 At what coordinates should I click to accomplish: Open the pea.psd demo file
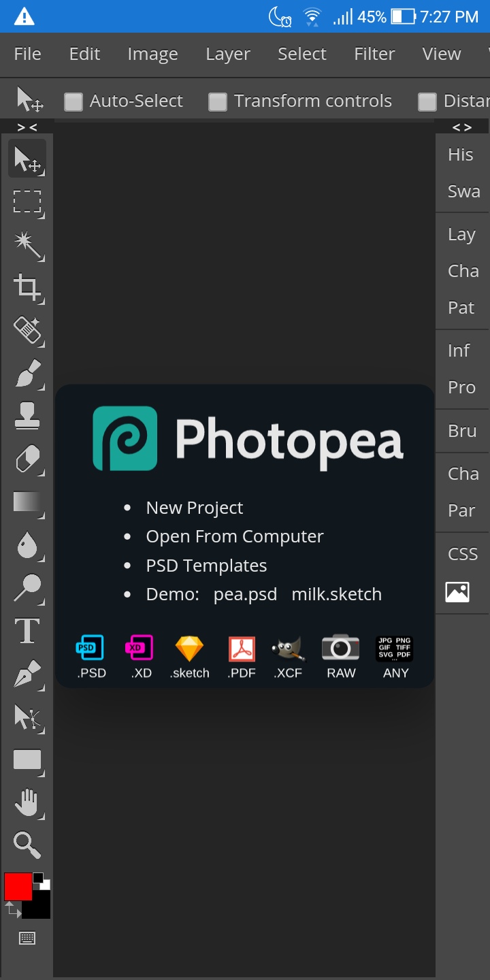[x=245, y=594]
